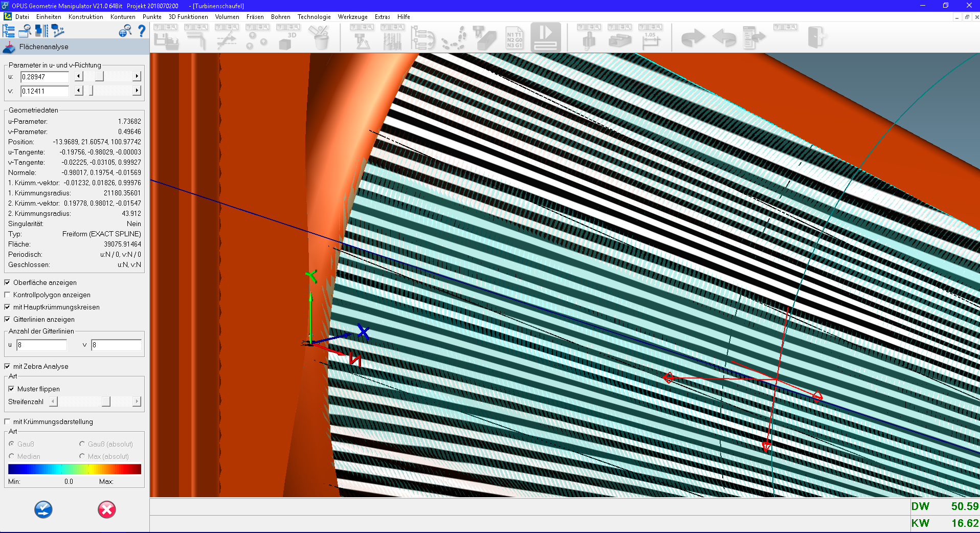
Task: Open the 3D Funktionen menu
Action: click(188, 17)
